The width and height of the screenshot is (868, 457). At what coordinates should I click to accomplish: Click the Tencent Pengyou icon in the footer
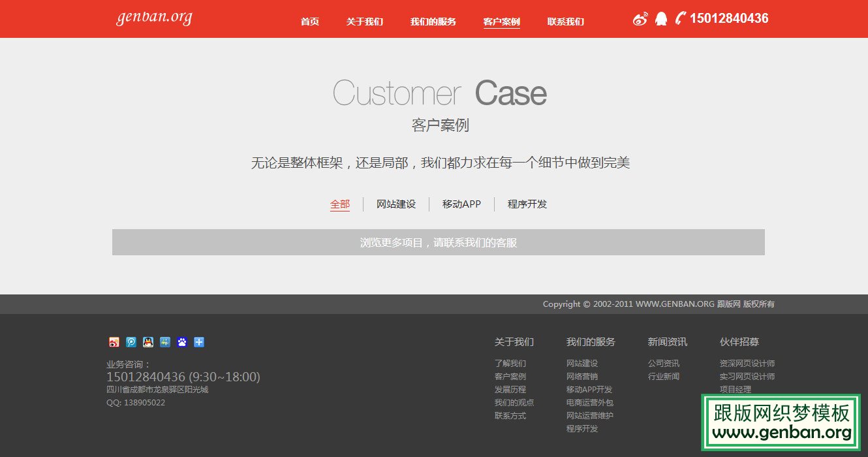coord(164,342)
